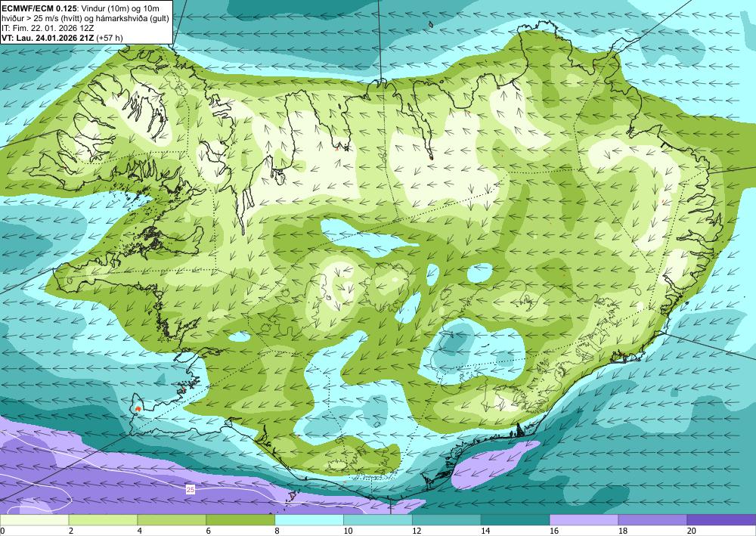
Task: Click the "IT: Fim. 22. 01. 2026 12Z" line
Action: [48, 27]
